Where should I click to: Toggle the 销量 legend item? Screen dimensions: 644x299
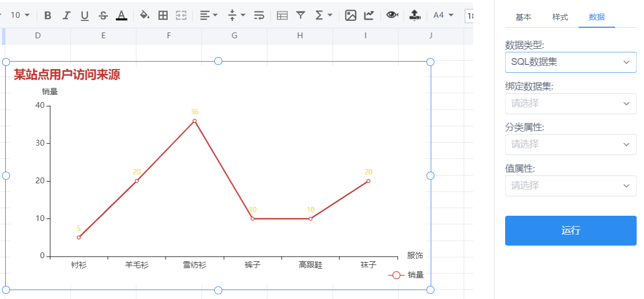[x=406, y=275]
